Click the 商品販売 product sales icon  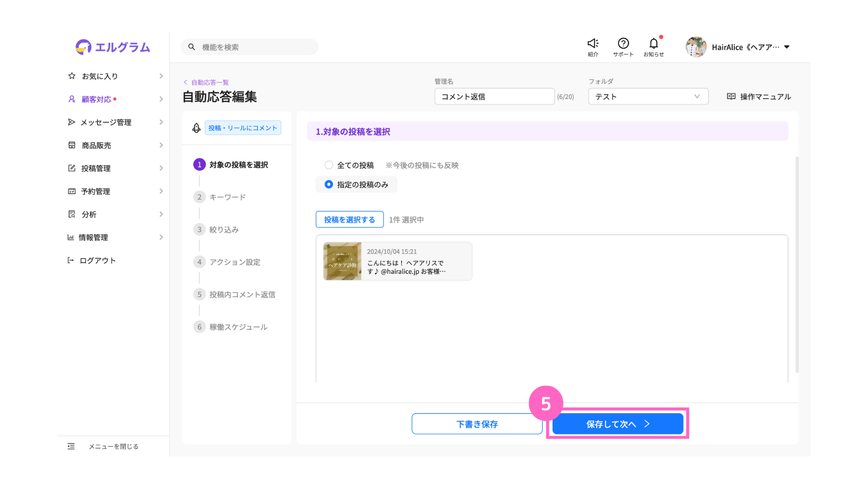point(72,145)
